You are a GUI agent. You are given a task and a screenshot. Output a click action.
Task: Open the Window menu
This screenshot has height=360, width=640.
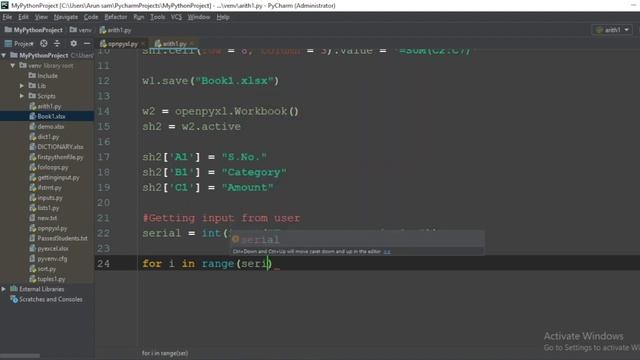pyautogui.click(x=199, y=17)
